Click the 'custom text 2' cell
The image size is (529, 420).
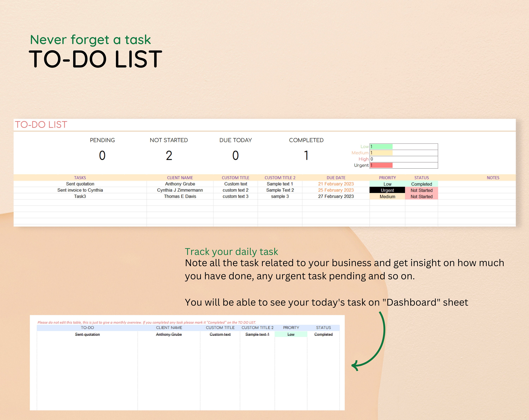(236, 190)
